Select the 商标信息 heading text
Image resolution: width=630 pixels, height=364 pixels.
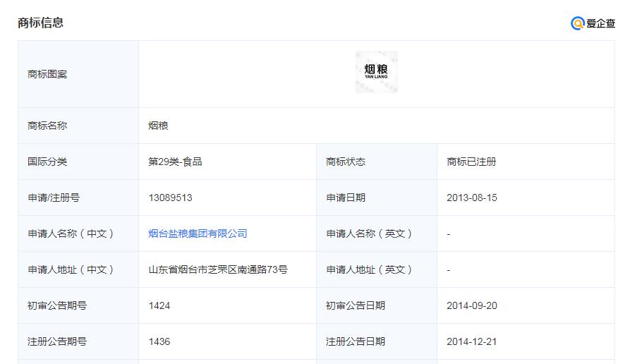click(x=41, y=23)
